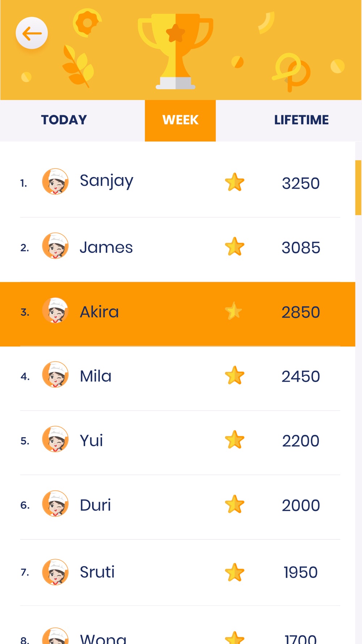Viewport: 362px width, 644px height.
Task: Tap Mila's score of 2450
Action: (301, 377)
